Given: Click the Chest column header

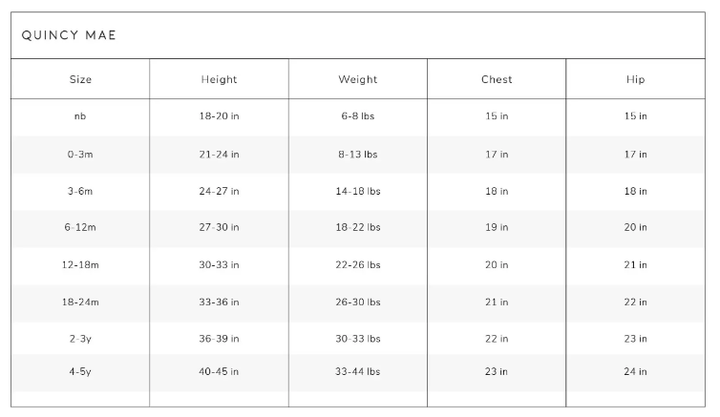Looking at the screenshot, I should click(x=496, y=79).
